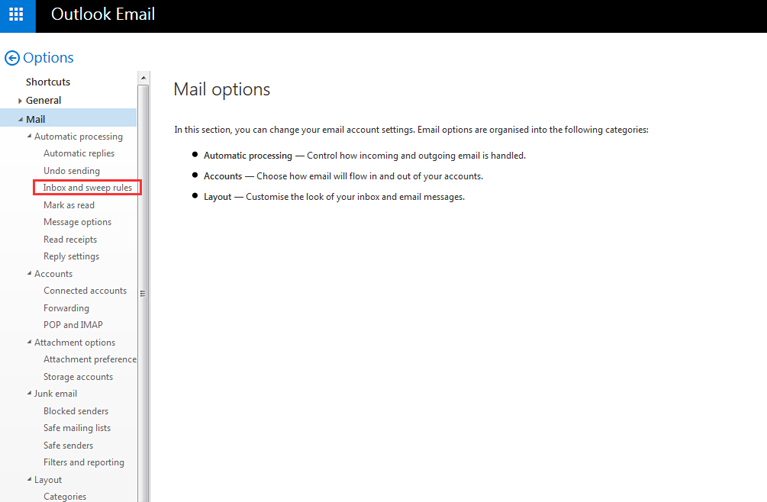Open Read receipts settings
This screenshot has height=502, width=767.
70,239
